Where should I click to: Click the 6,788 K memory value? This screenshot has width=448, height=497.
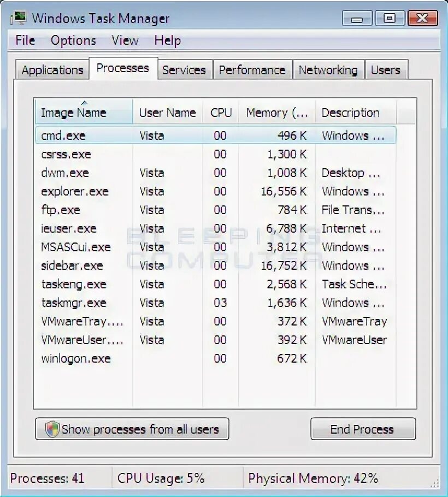tap(287, 228)
